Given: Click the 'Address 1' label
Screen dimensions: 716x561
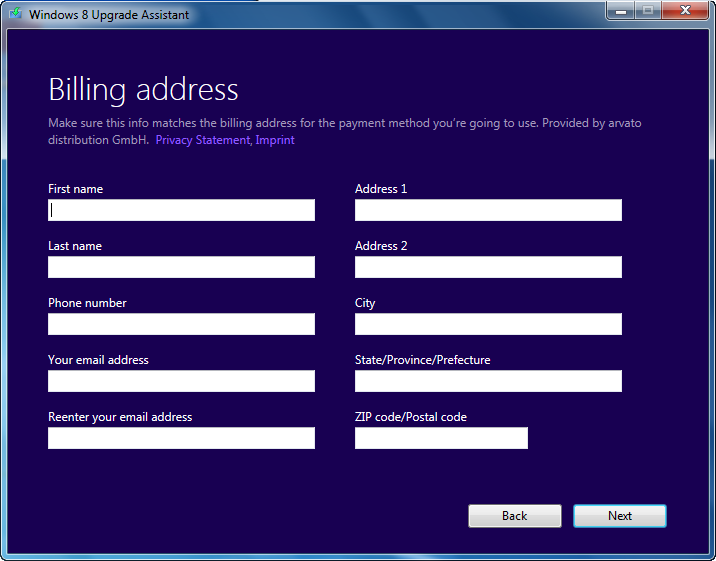Looking at the screenshot, I should click(x=381, y=189).
